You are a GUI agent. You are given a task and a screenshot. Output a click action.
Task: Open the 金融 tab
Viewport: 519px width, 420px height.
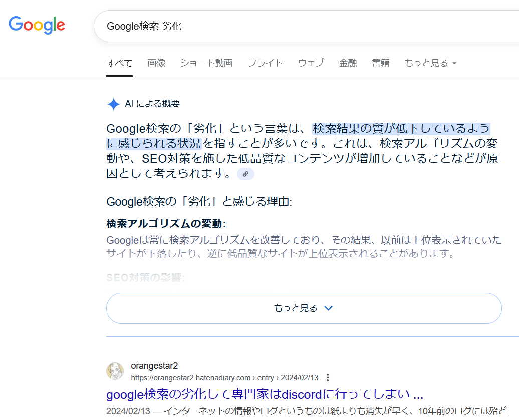tap(348, 63)
